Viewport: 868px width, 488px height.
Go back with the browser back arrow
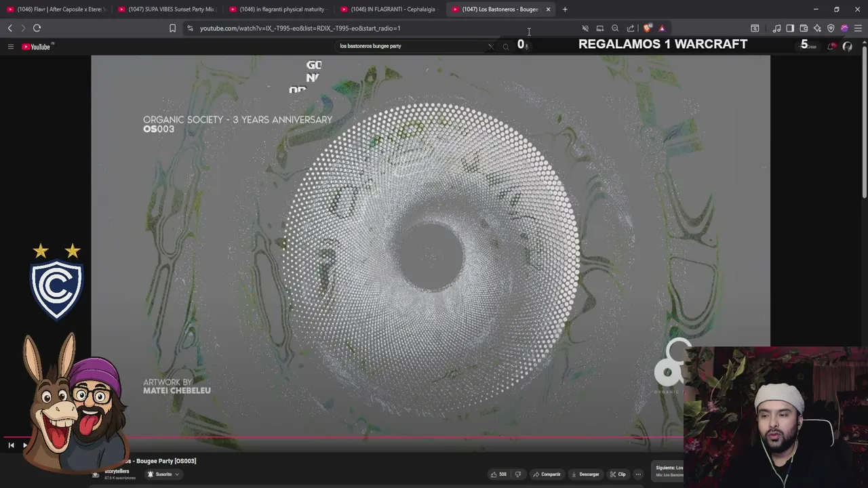click(9, 28)
